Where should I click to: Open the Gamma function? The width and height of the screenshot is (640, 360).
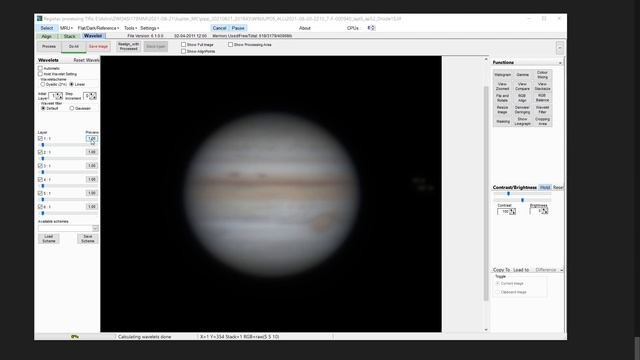(x=522, y=75)
